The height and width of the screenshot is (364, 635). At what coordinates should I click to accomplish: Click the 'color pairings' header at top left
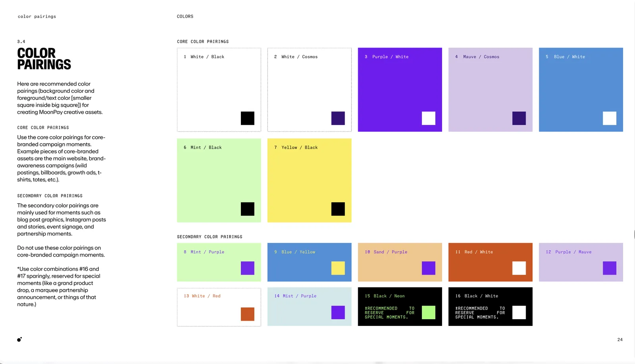pyautogui.click(x=37, y=17)
